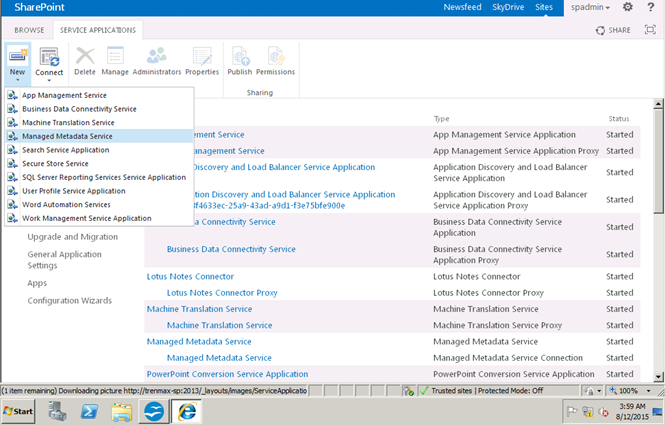
Task: Open the Lotus Notes Connector service application
Action: [190, 277]
